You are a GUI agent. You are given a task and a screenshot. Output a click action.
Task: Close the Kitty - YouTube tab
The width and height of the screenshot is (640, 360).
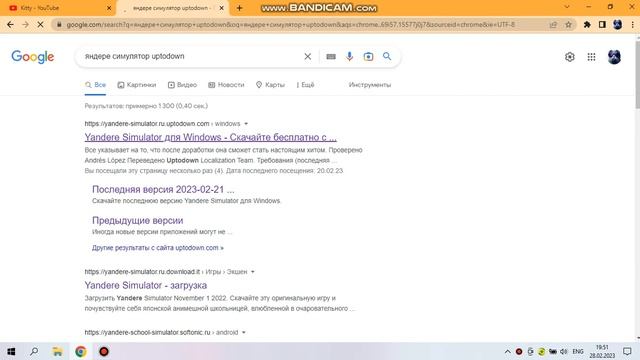[x=109, y=8]
